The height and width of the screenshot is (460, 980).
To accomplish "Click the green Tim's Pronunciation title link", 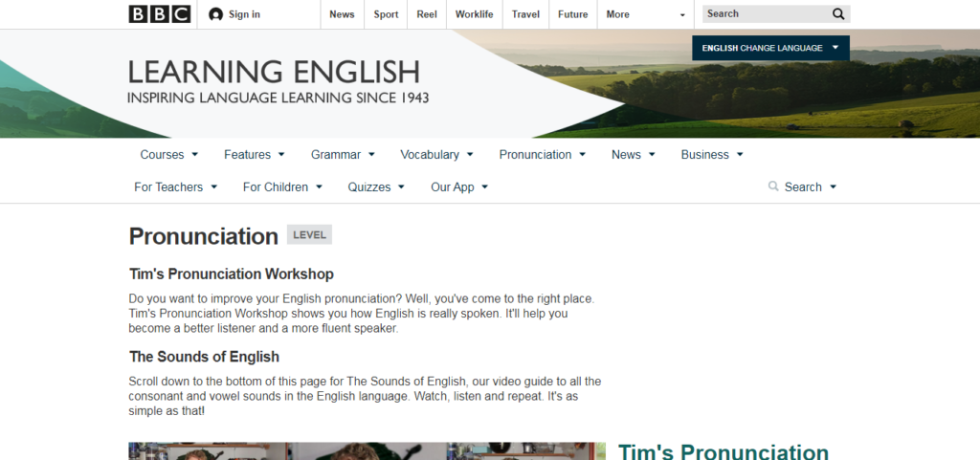I will (724, 452).
